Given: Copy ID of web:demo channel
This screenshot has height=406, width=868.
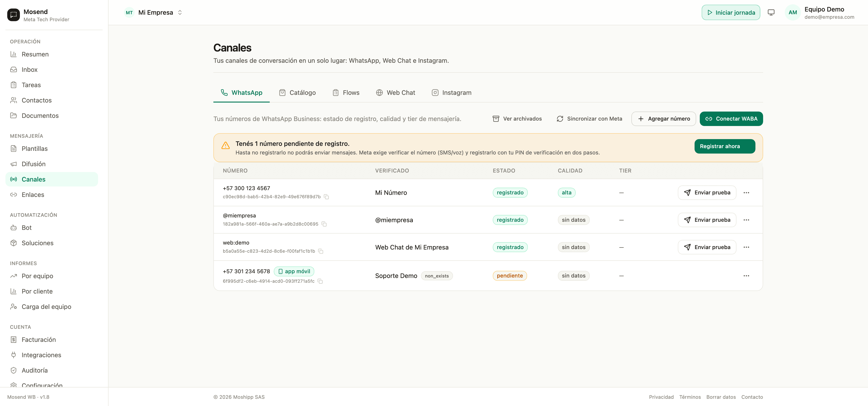Looking at the screenshot, I should pyautogui.click(x=321, y=251).
